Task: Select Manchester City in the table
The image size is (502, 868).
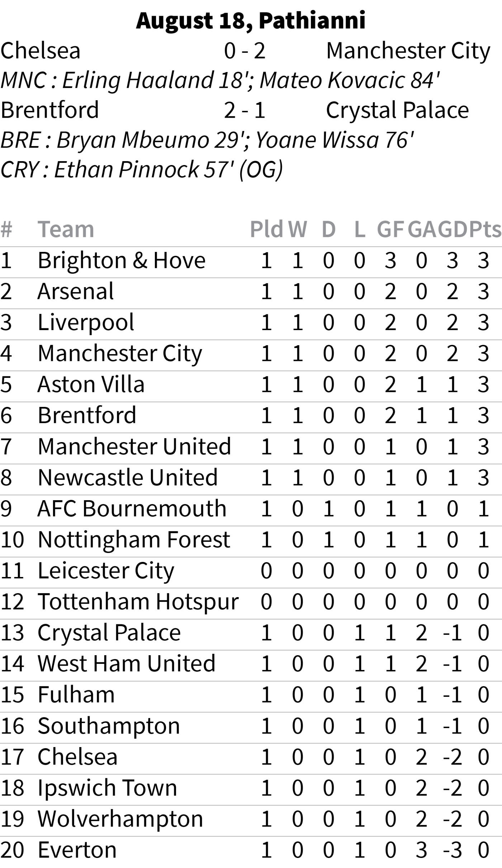Action: 120,354
